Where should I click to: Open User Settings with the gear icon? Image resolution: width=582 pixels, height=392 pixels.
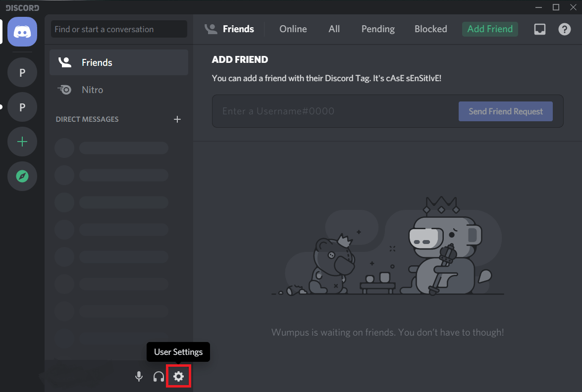click(x=178, y=376)
